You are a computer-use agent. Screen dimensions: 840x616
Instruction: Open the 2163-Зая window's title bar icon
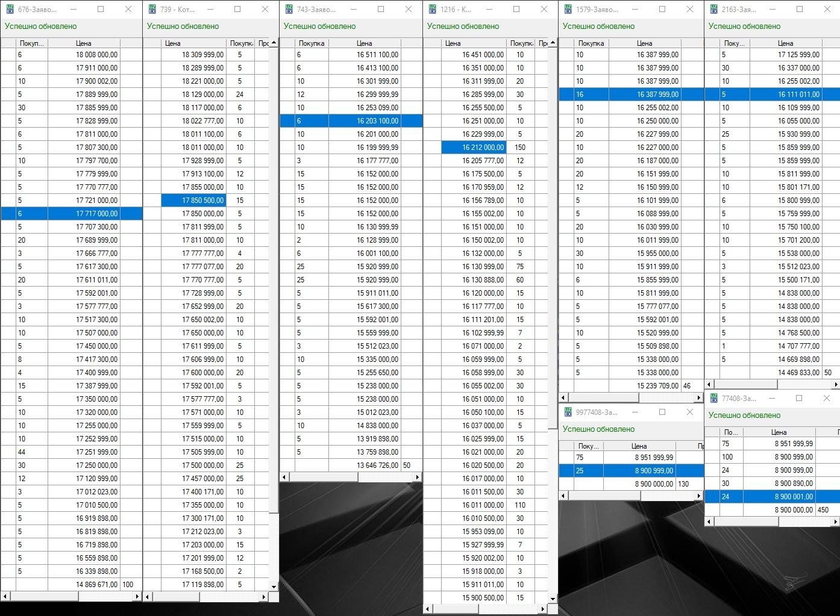pos(713,10)
